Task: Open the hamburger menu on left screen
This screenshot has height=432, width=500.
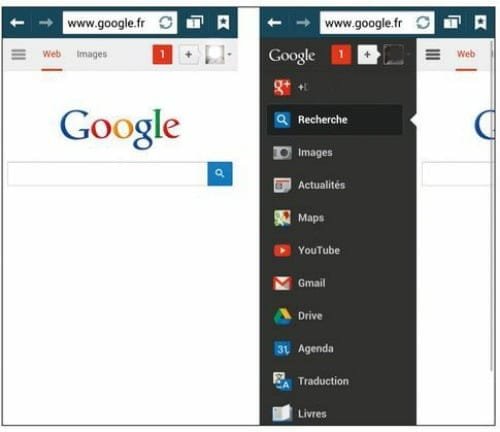Action: pyautogui.click(x=18, y=54)
